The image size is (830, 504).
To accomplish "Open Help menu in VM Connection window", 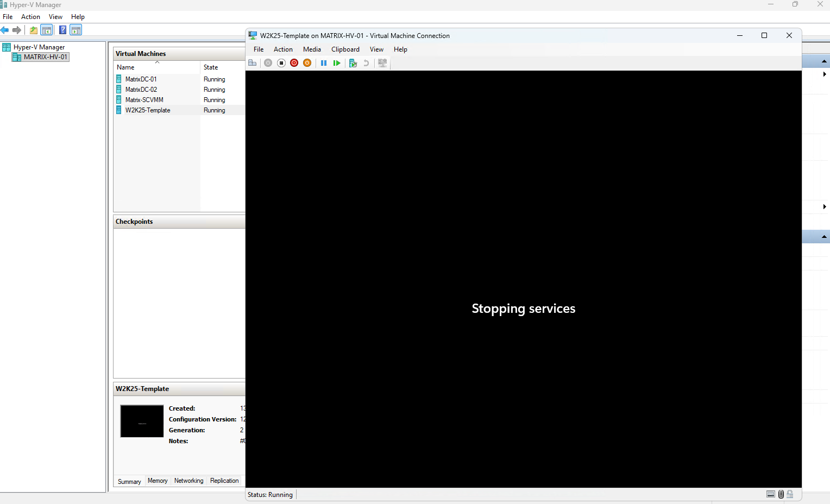I will (400, 49).
